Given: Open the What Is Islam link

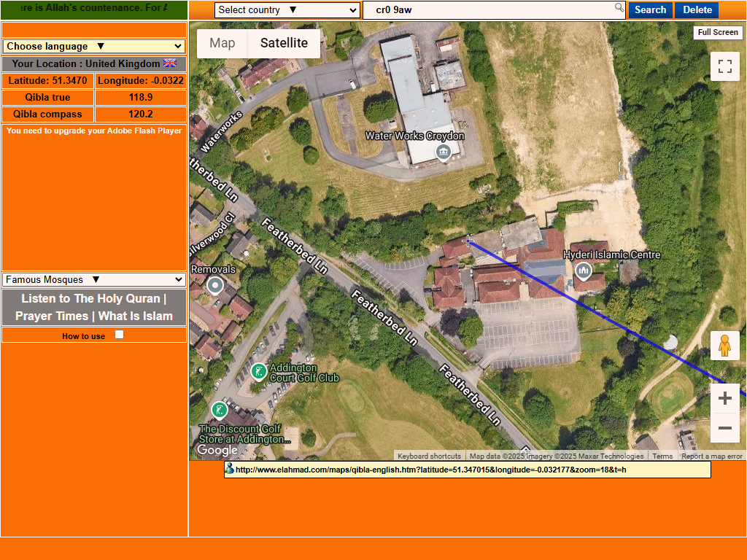Looking at the screenshot, I should click(135, 316).
